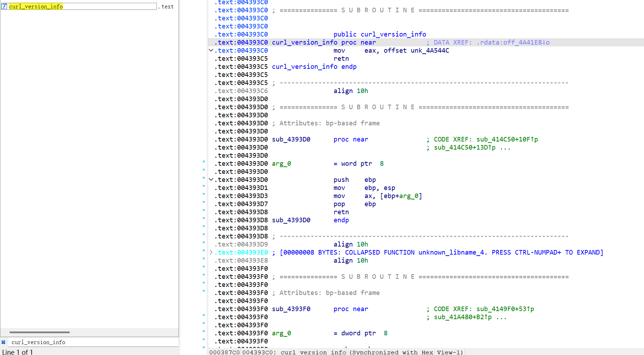Click the functions list horizontal scrollbar

pyautogui.click(x=40, y=332)
